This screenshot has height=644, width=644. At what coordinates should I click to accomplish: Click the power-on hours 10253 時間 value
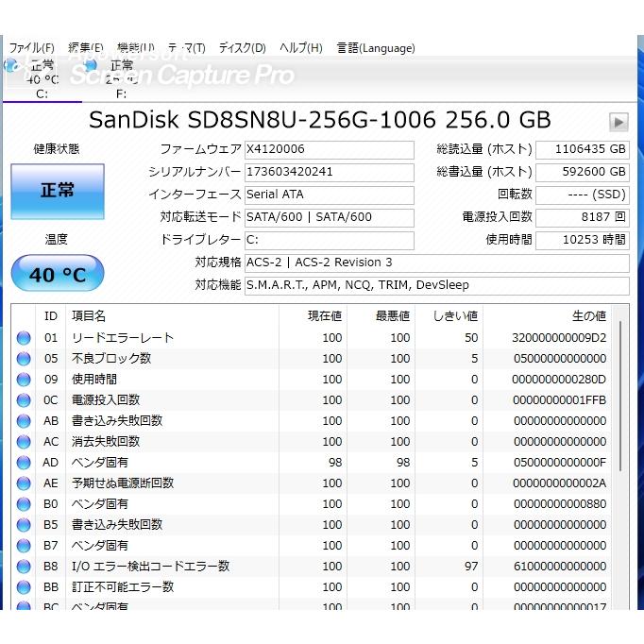pyautogui.click(x=583, y=240)
